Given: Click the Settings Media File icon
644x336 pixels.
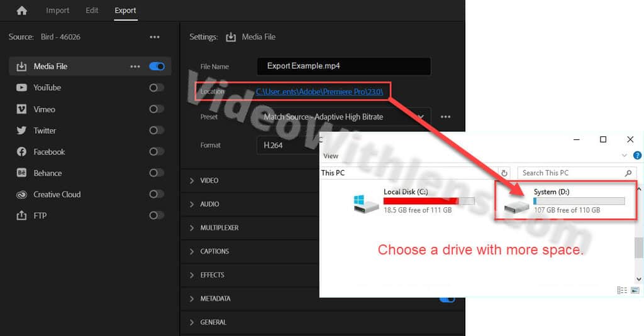Looking at the screenshot, I should (231, 37).
